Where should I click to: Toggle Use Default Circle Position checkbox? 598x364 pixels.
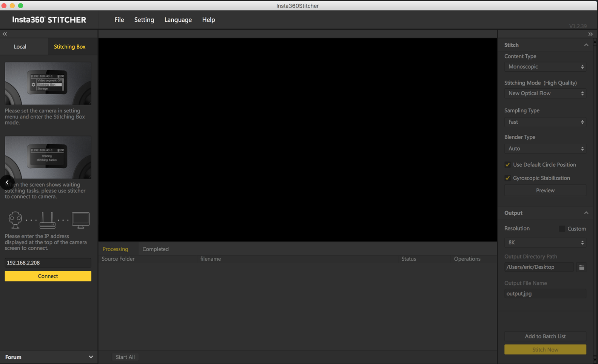point(508,165)
